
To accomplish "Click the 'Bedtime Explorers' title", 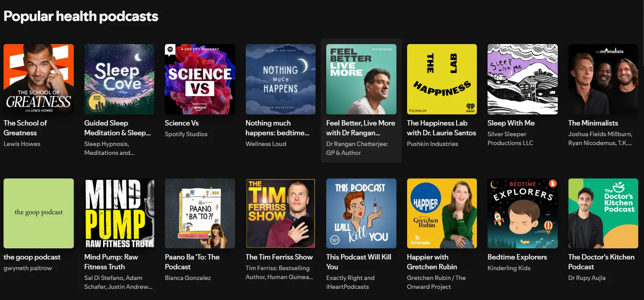I will [x=517, y=257].
